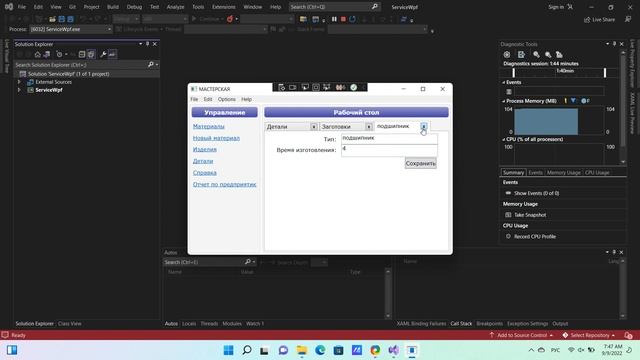Switch to the Memory Usage tab
The image size is (640, 360).
pyautogui.click(x=563, y=173)
